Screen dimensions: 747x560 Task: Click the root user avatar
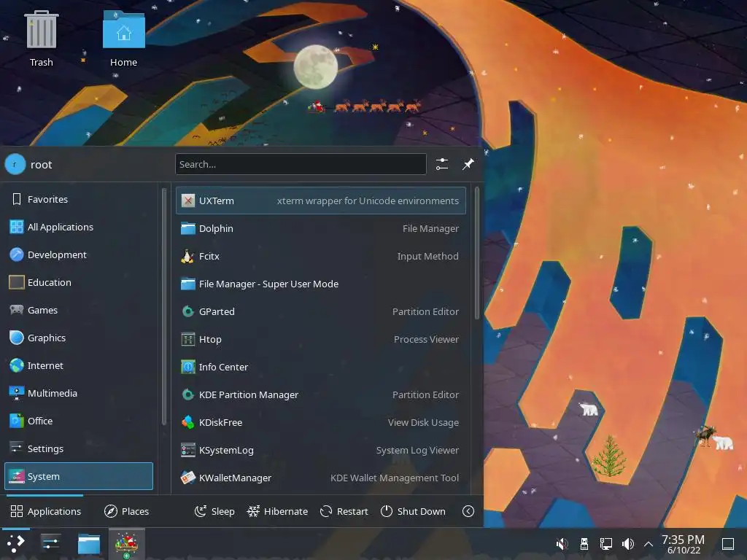coord(15,164)
